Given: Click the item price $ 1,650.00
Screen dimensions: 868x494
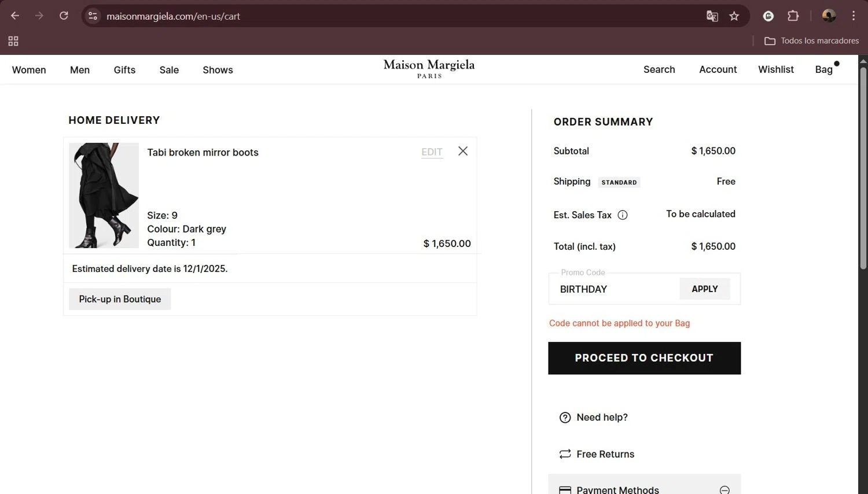Looking at the screenshot, I should pos(447,244).
